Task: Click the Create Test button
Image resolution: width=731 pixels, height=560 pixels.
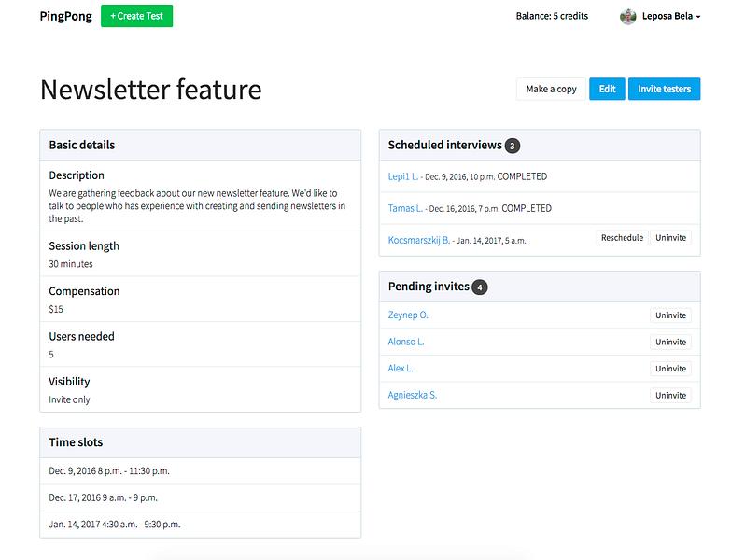Action: tap(136, 16)
